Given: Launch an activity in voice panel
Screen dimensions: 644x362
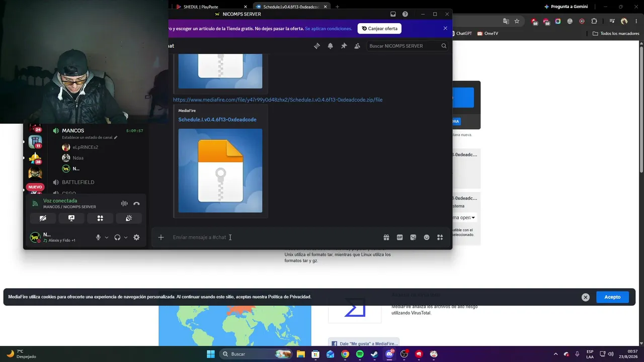Looking at the screenshot, I should tap(100, 218).
